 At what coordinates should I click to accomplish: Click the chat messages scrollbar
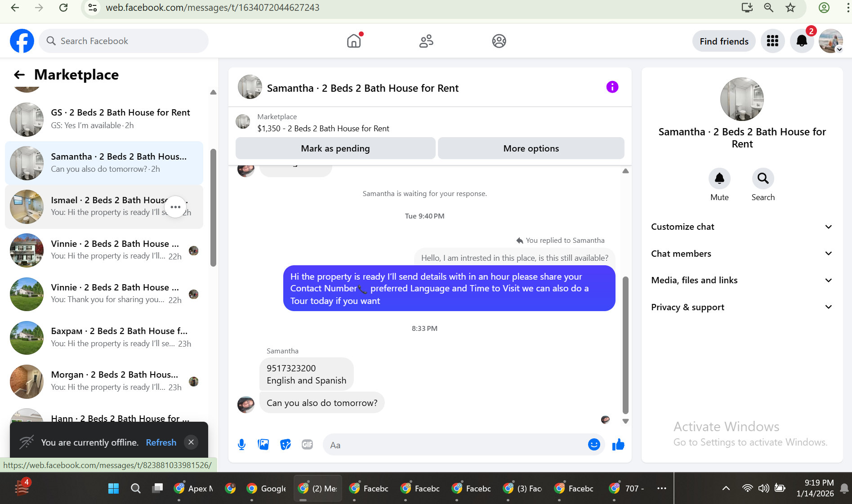point(625,345)
